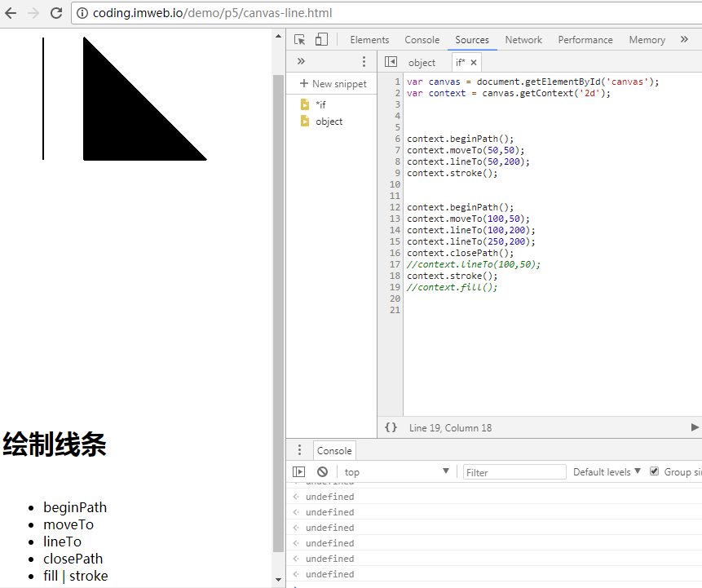This screenshot has width=702, height=588.
Task: Toggle the device toolbar icon
Action: coord(321,39)
